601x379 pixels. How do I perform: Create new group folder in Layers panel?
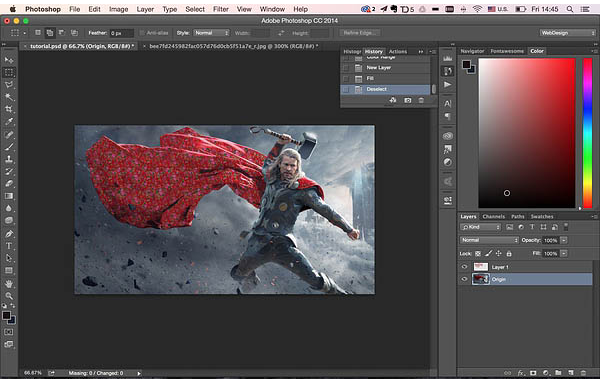pyautogui.click(x=558, y=372)
